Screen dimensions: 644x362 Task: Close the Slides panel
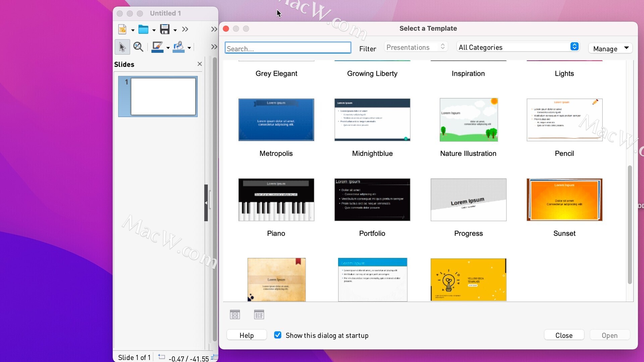coord(200,64)
